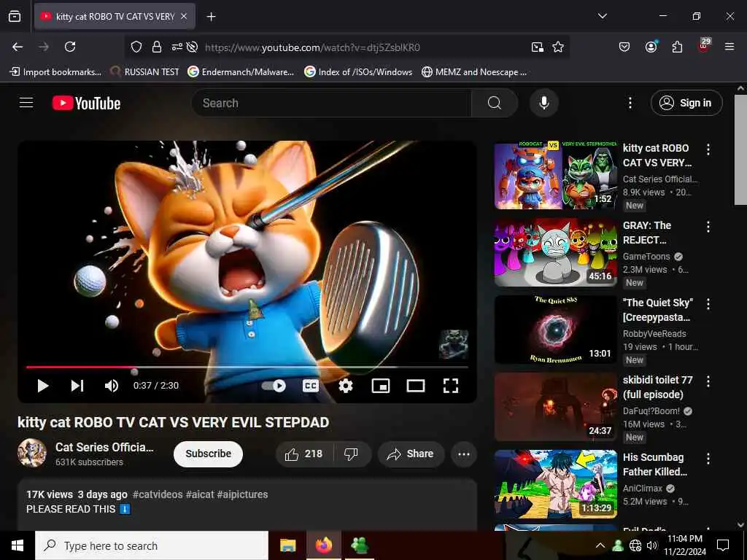747x560 pixels.
Task: Open a new browser tab
Action: [211, 17]
